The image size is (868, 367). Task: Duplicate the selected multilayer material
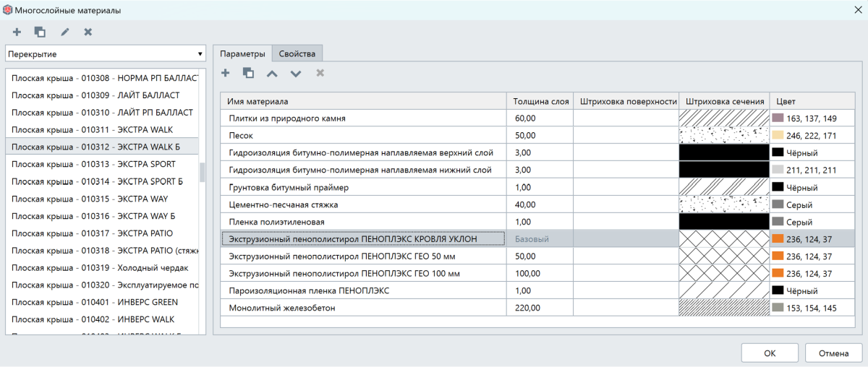40,32
